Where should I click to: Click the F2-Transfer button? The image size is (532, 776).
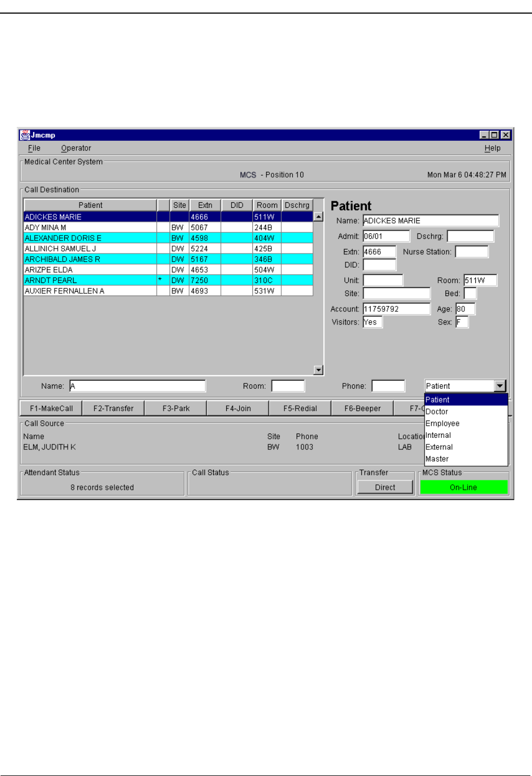[113, 408]
